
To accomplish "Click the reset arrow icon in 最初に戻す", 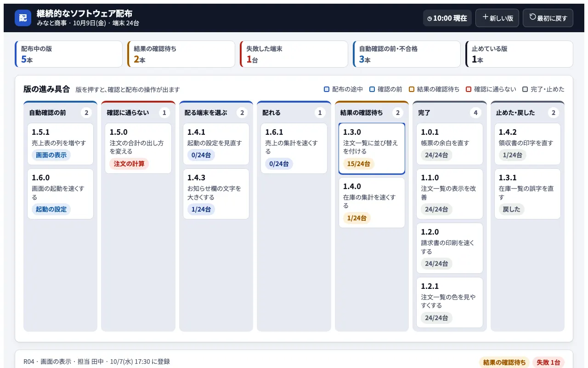I will click(533, 17).
